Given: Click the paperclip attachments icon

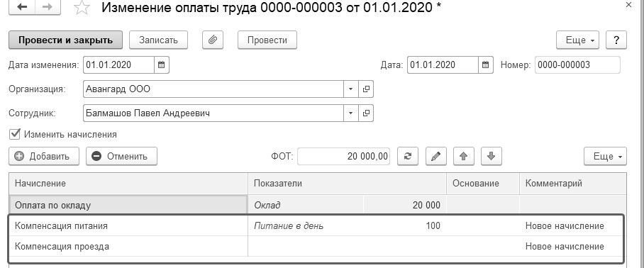Looking at the screenshot, I should point(212,40).
